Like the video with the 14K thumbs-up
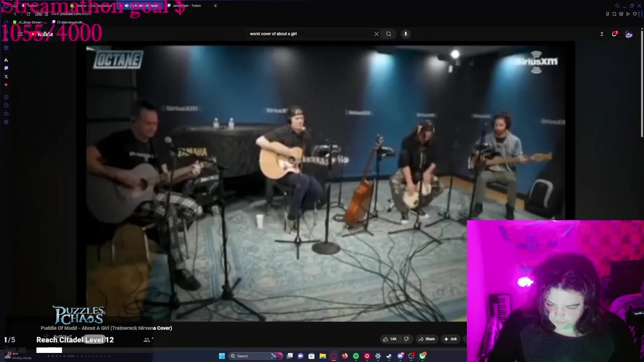 coord(390,339)
